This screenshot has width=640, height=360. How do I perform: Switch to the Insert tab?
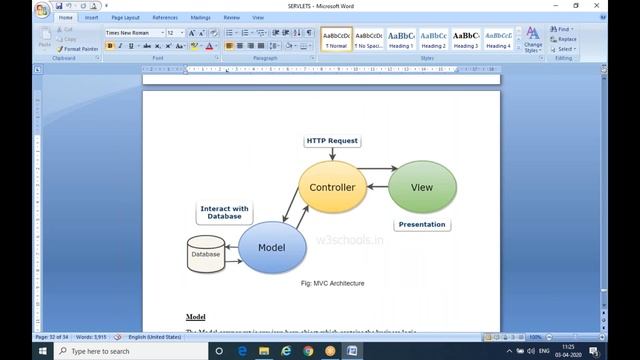coord(91,18)
